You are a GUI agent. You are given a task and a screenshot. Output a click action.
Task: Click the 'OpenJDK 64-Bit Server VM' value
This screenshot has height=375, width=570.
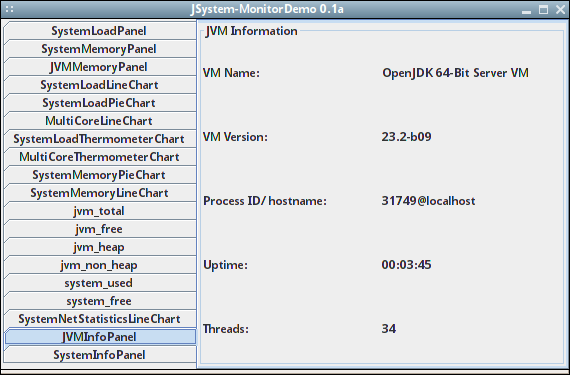455,73
